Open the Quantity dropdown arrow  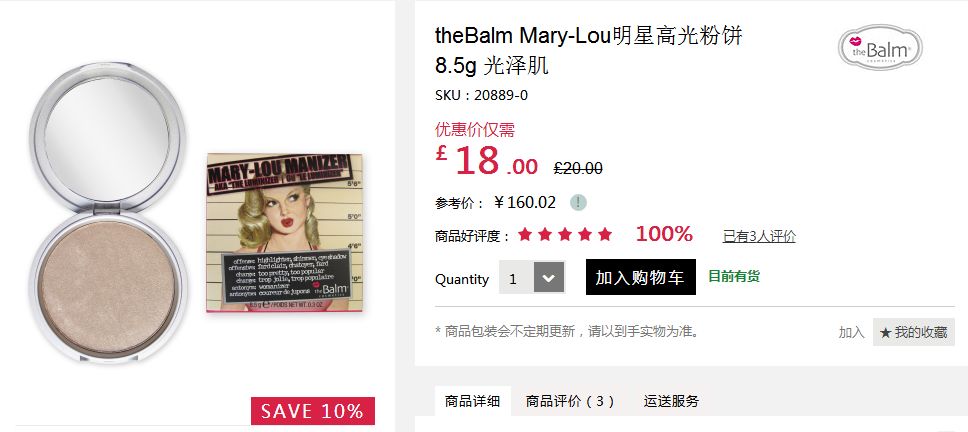click(x=549, y=278)
